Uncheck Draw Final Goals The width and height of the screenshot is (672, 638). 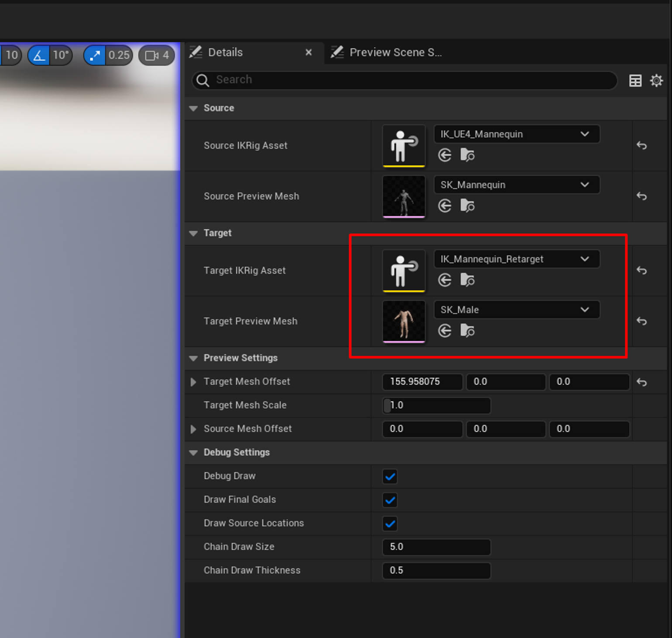click(x=390, y=500)
